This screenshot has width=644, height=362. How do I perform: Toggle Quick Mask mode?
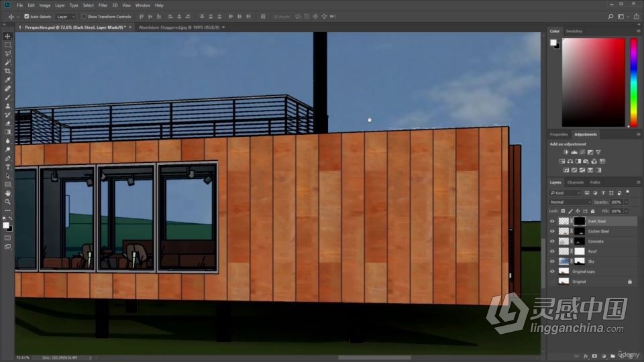[x=7, y=238]
